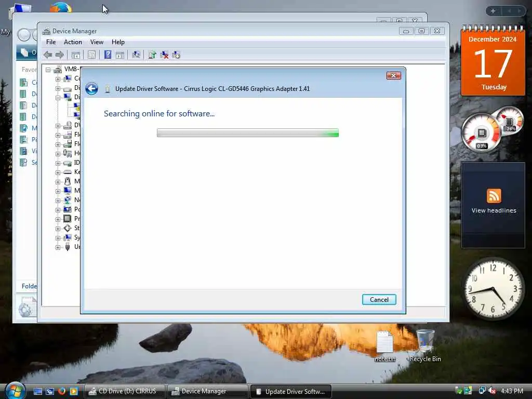Expand the DVD/CD-ROM drives node
Viewport: 532px width, 399px height.
click(x=58, y=126)
